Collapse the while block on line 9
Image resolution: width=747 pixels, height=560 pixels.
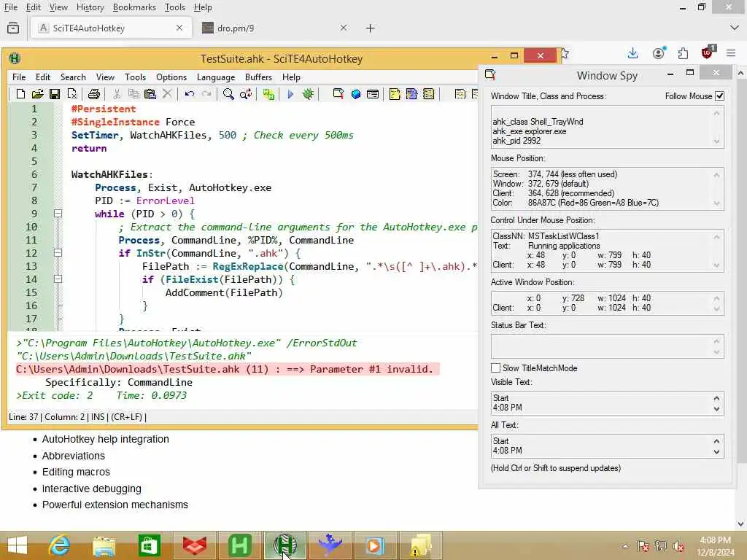click(58, 214)
